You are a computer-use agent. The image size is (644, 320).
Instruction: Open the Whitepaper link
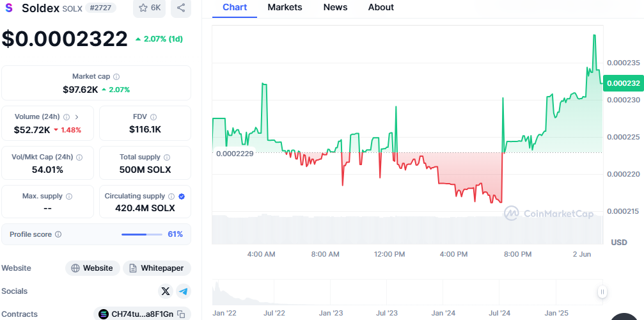pyautogui.click(x=157, y=268)
